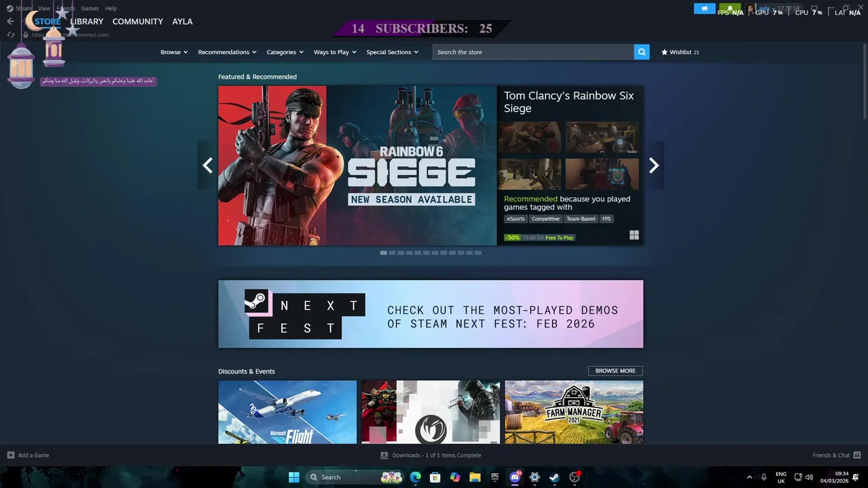Click the Wishlist star icon

665,52
